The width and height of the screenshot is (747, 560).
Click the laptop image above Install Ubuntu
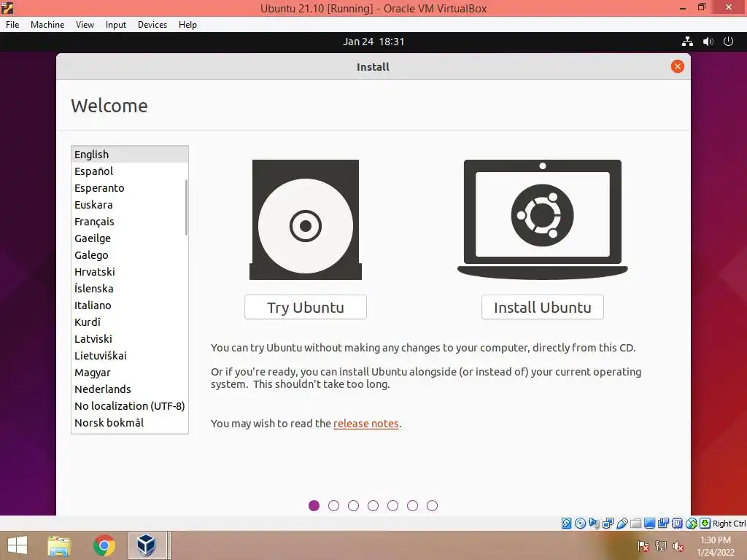coord(543,219)
